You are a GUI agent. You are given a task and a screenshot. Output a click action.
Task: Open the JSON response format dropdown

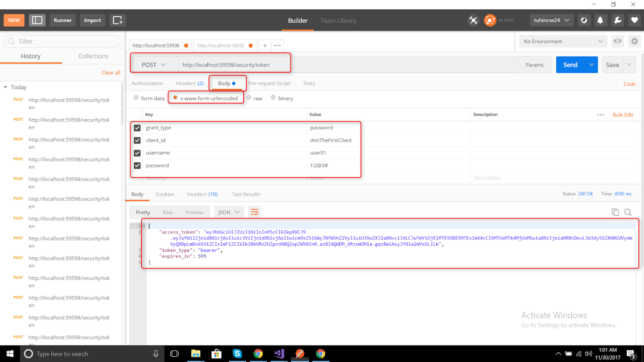[229, 212]
